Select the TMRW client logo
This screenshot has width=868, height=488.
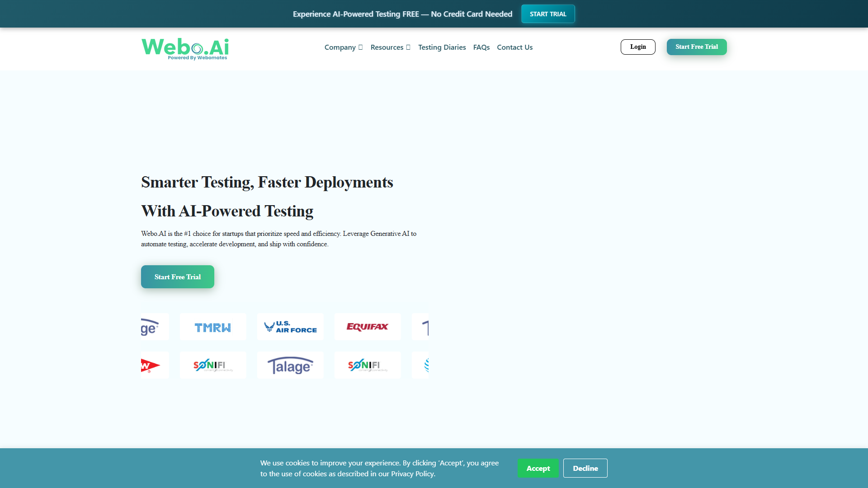(213, 327)
